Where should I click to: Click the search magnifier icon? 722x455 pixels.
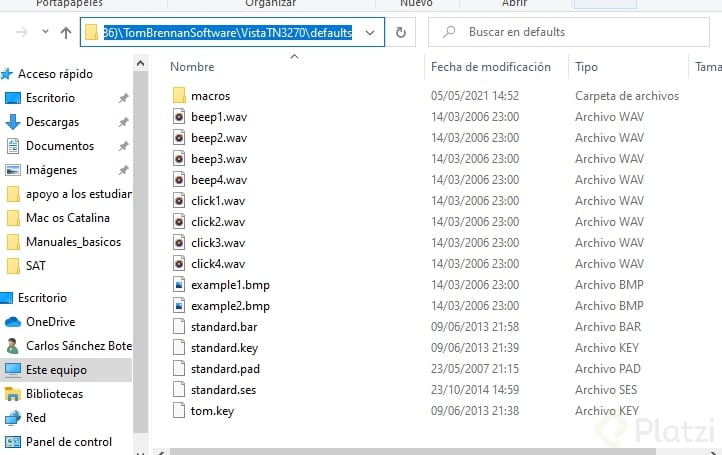coord(449,32)
